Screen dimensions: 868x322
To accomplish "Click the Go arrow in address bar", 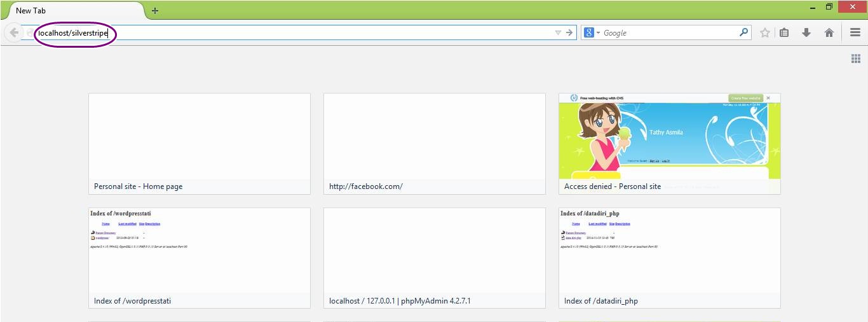I will 569,32.
